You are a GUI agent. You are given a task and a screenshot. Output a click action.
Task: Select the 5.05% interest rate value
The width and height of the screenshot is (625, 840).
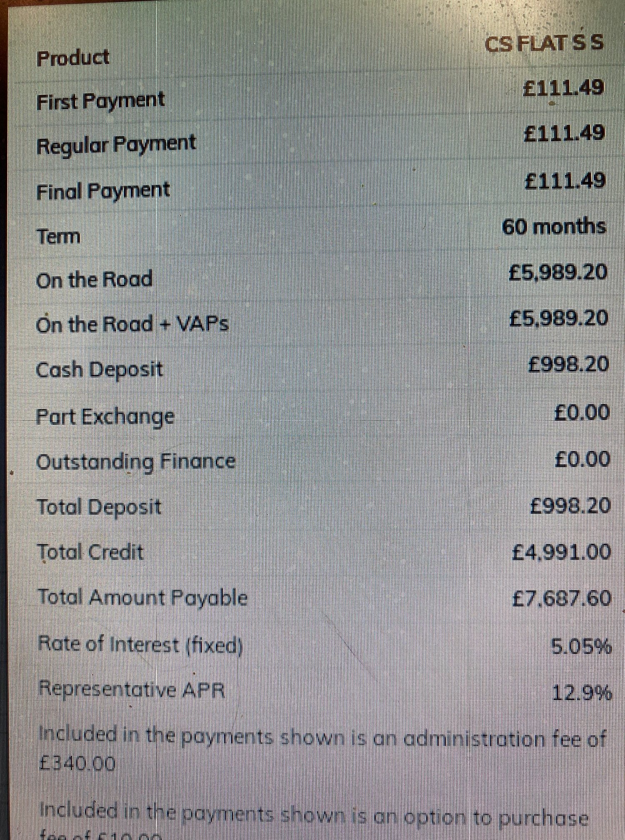click(x=581, y=647)
